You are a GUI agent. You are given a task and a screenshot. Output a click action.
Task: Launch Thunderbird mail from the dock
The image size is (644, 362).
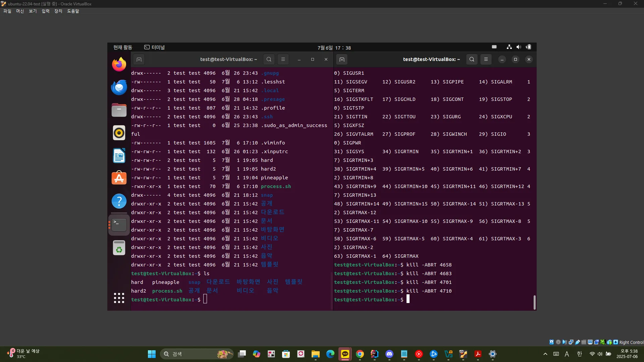[119, 87]
